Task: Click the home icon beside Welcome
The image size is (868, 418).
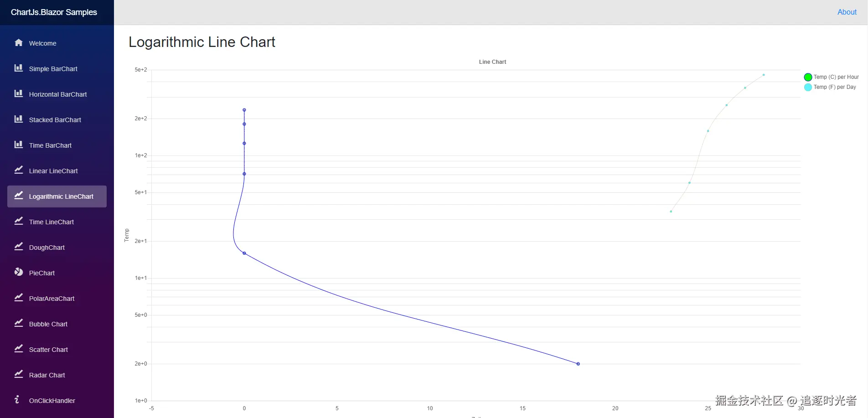Action: coord(19,43)
